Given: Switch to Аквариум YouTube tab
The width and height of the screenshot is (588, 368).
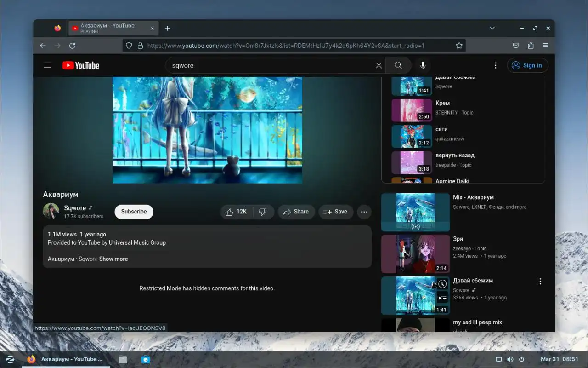Looking at the screenshot, I should coord(113,29).
